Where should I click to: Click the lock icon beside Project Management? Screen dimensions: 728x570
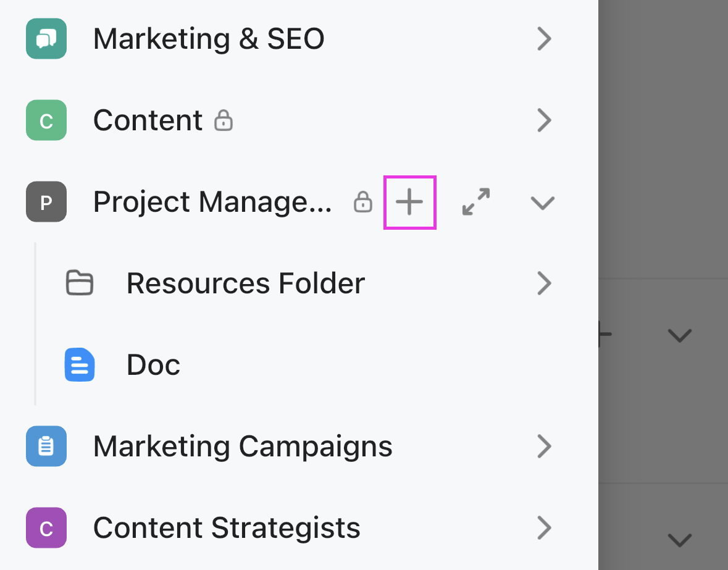(363, 202)
